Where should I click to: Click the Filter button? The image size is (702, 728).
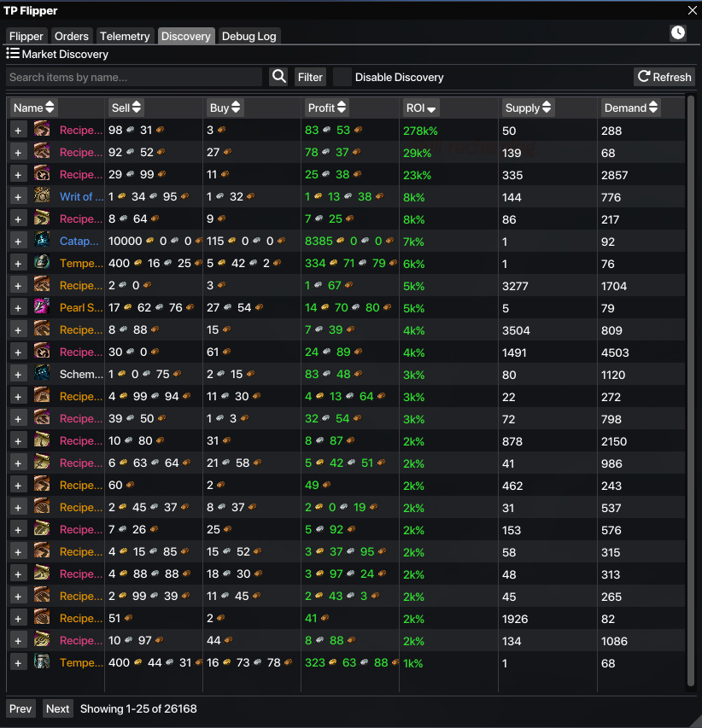(x=309, y=77)
